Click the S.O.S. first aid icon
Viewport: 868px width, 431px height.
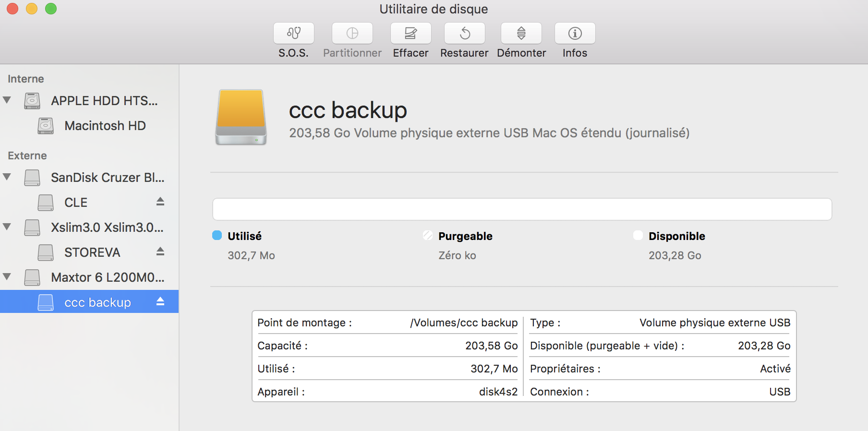pos(293,33)
